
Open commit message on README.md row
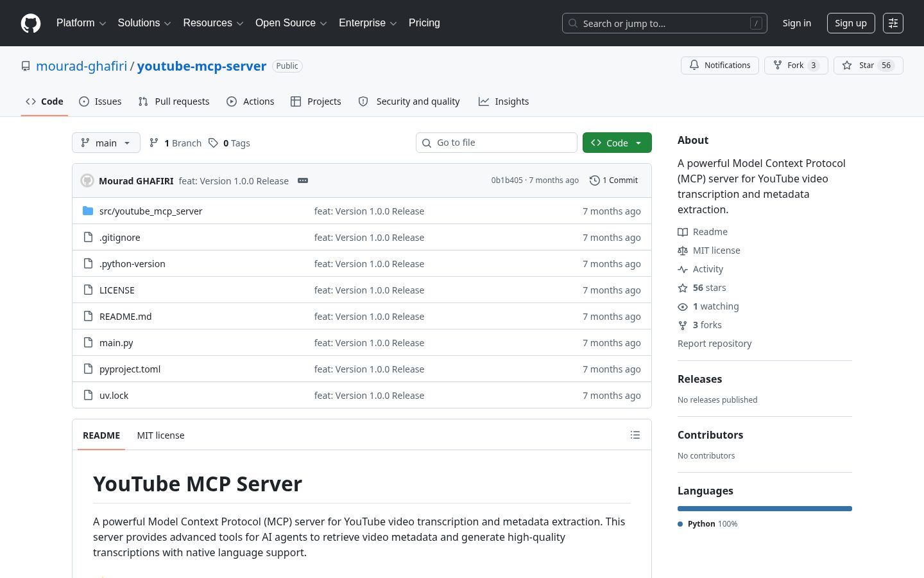click(x=369, y=317)
